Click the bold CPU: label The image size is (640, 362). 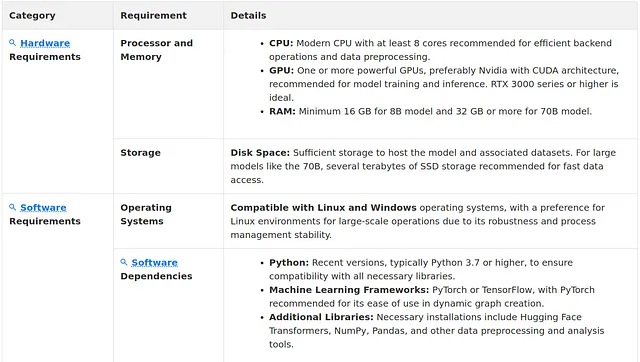281,43
